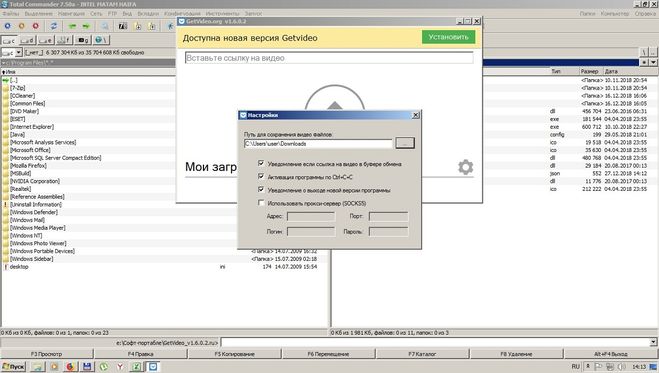Enable the SOCKS5 proxy server checkbox
The height and width of the screenshot is (373, 659).
point(261,203)
